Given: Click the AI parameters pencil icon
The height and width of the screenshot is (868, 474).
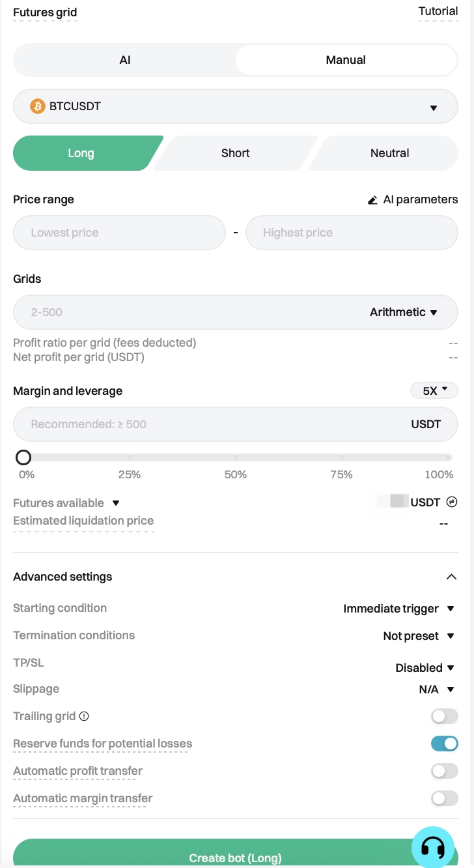Looking at the screenshot, I should pos(372,200).
